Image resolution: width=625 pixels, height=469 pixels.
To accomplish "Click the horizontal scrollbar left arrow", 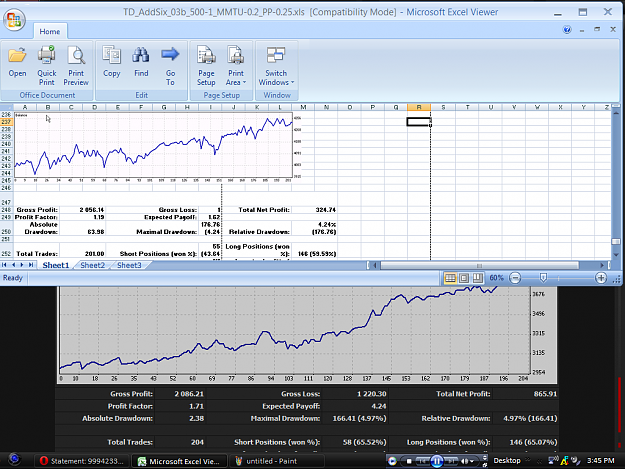I will tap(375, 265).
